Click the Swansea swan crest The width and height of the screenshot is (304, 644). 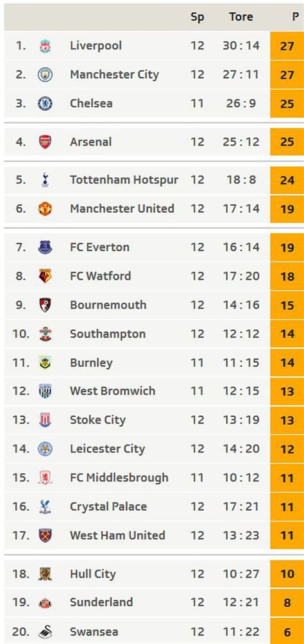point(45,632)
